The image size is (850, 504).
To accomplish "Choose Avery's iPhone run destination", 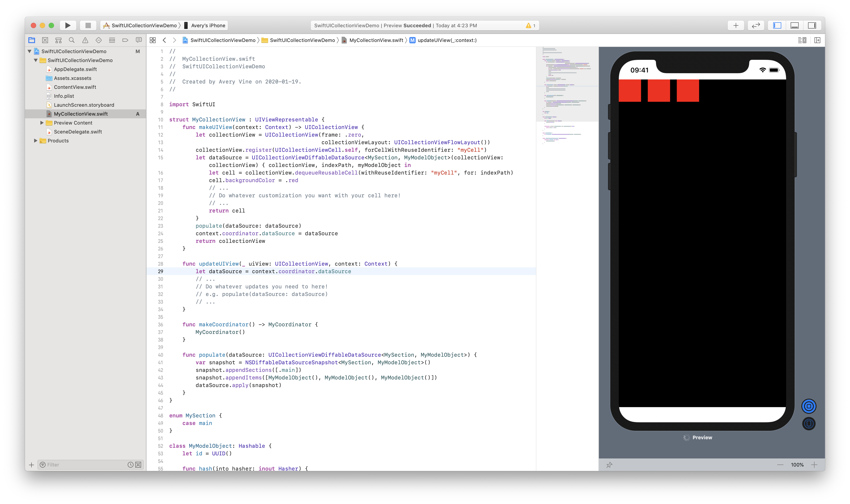I will pos(205,25).
